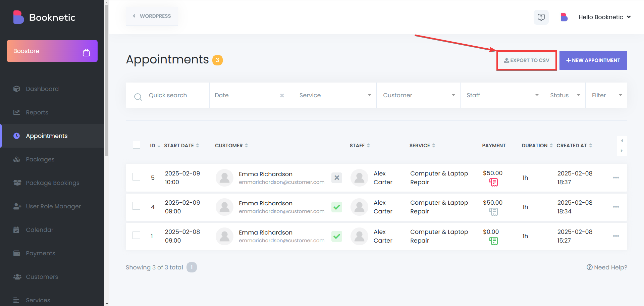644x306 pixels.
Task: Click the Export to CSV button
Action: point(527,60)
